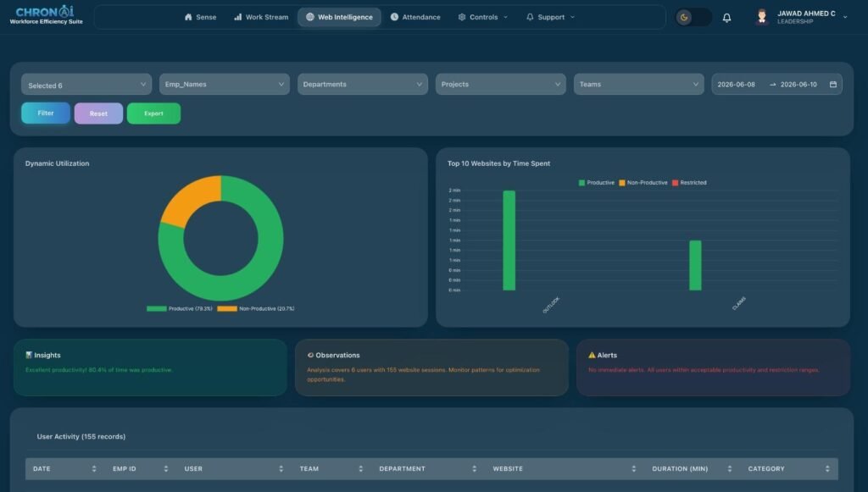Viewport: 868px width, 492px height.
Task: Sort the Duration (Min) column
Action: point(730,469)
